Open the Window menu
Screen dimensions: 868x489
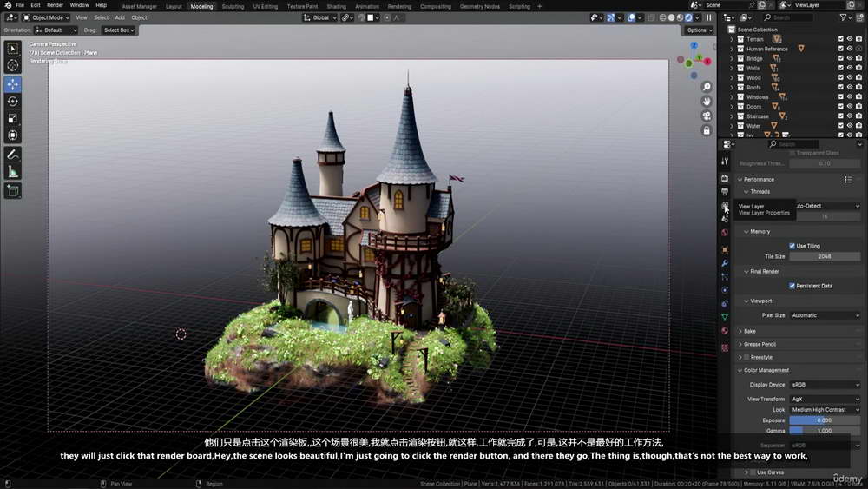(x=79, y=5)
